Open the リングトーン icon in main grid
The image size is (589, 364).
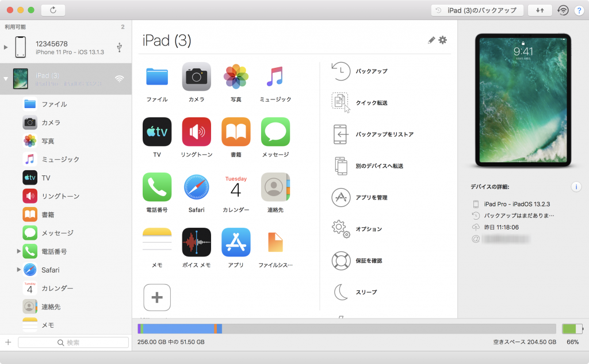click(x=197, y=132)
